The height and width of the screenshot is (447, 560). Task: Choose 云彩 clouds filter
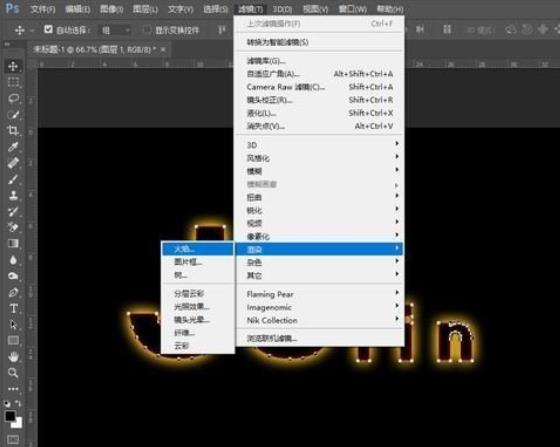coord(198,346)
